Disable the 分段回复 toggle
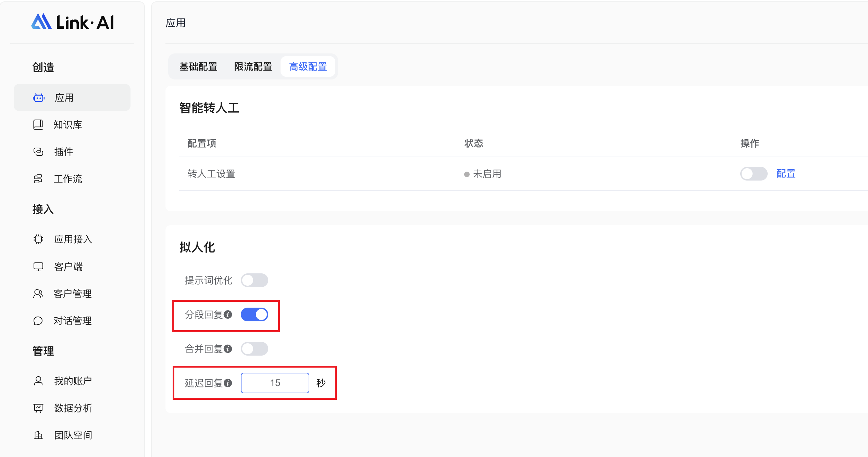The width and height of the screenshot is (868, 457). (254, 314)
